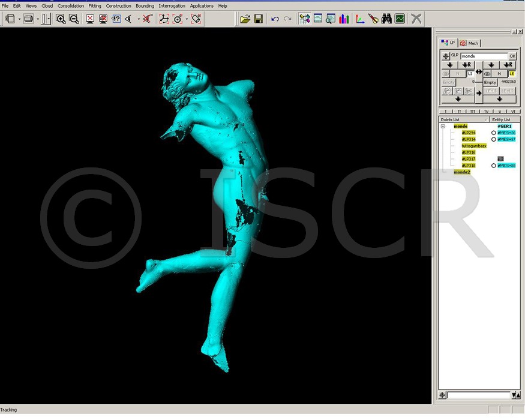The image size is (525, 420).
Task: Open the histogram bar chart tool
Action: pos(344,19)
